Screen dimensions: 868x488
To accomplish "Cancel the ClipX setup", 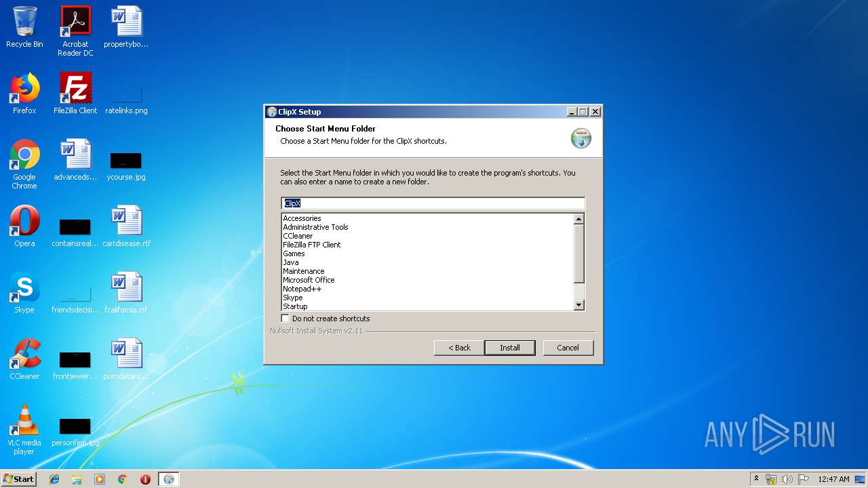I will pos(568,348).
